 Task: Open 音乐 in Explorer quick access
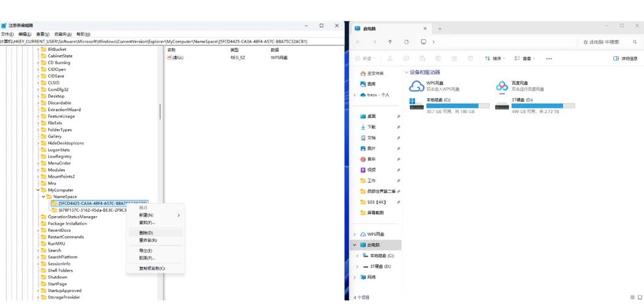[x=368, y=159]
